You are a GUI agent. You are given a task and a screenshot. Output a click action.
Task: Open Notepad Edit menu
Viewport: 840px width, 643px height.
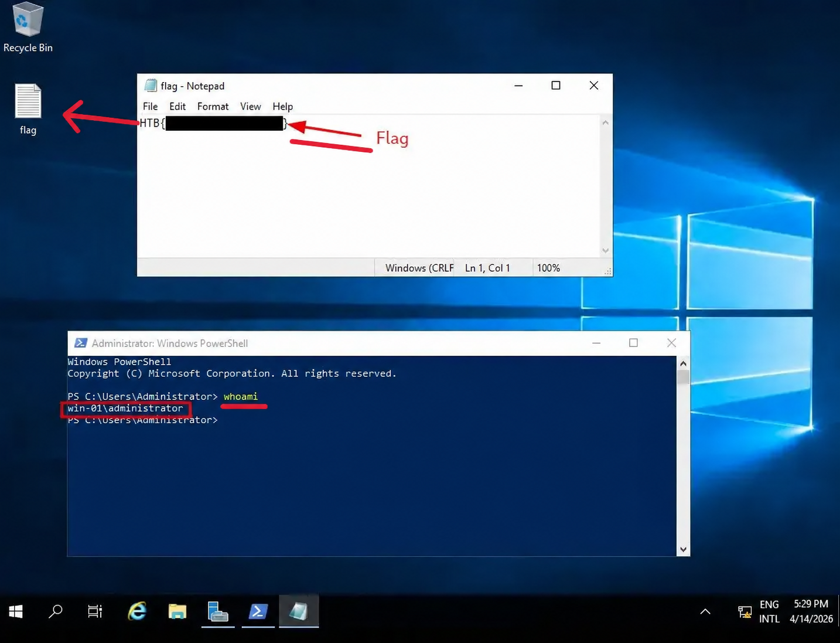point(177,107)
